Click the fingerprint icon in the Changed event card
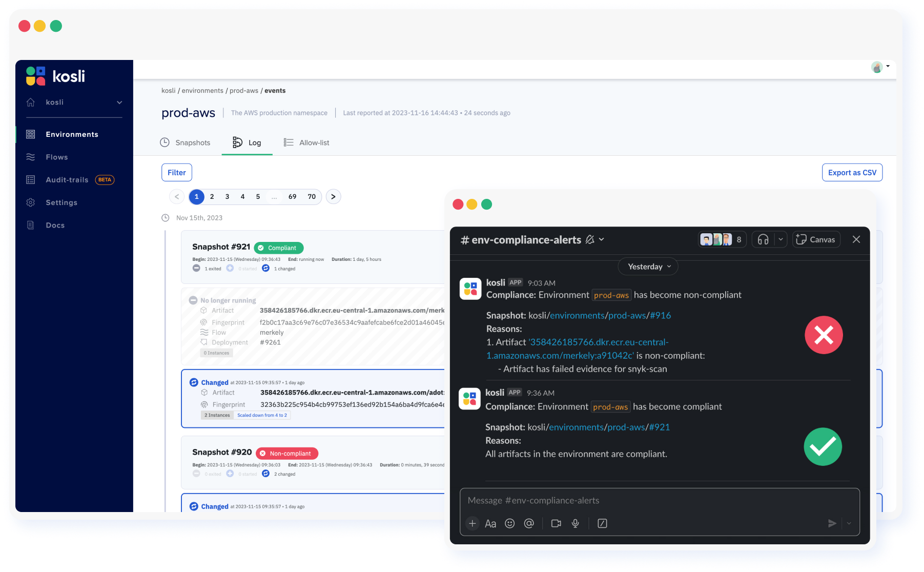Viewport: 924px width, 572px height. click(x=204, y=405)
